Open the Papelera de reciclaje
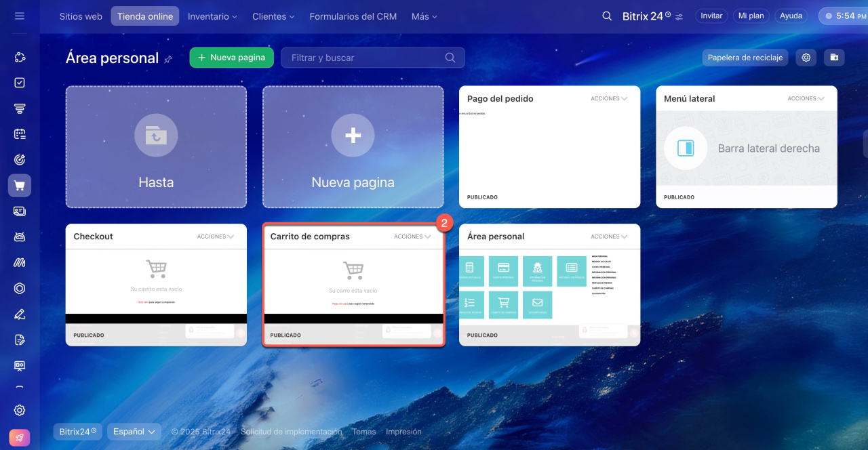The height and width of the screenshot is (450, 868). 745,58
